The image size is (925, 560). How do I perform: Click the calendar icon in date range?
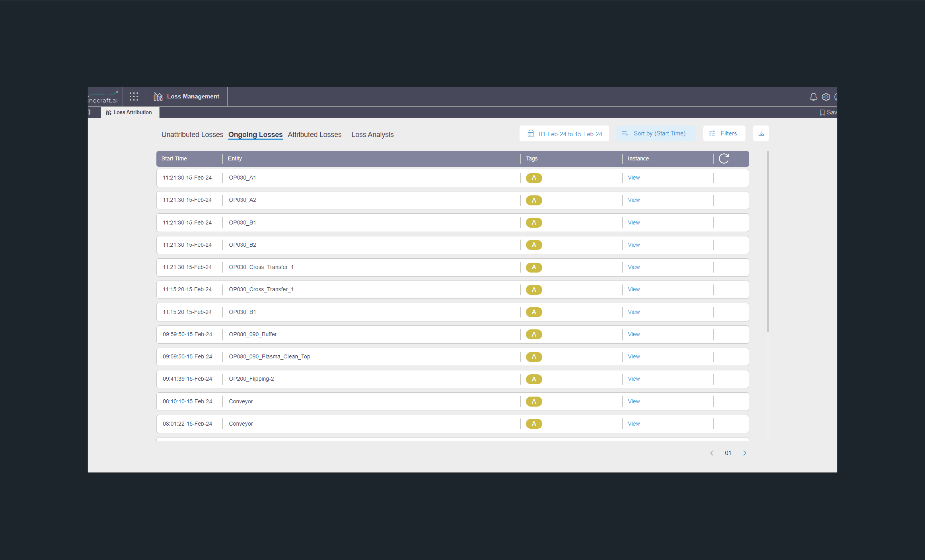click(530, 134)
